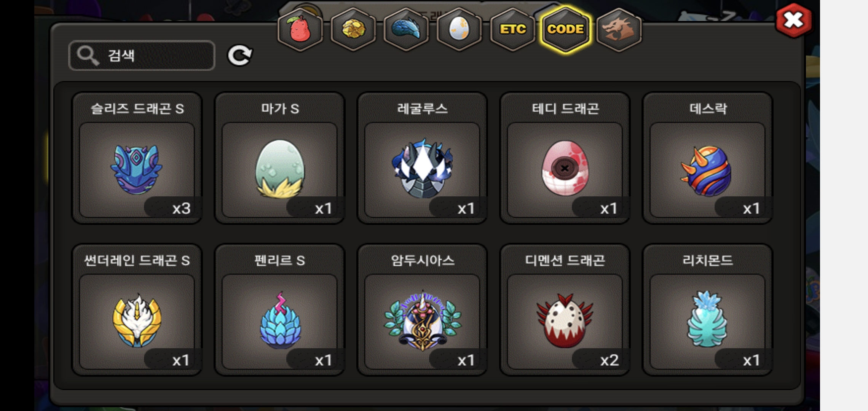Select the gold nugget category tab

tap(353, 30)
